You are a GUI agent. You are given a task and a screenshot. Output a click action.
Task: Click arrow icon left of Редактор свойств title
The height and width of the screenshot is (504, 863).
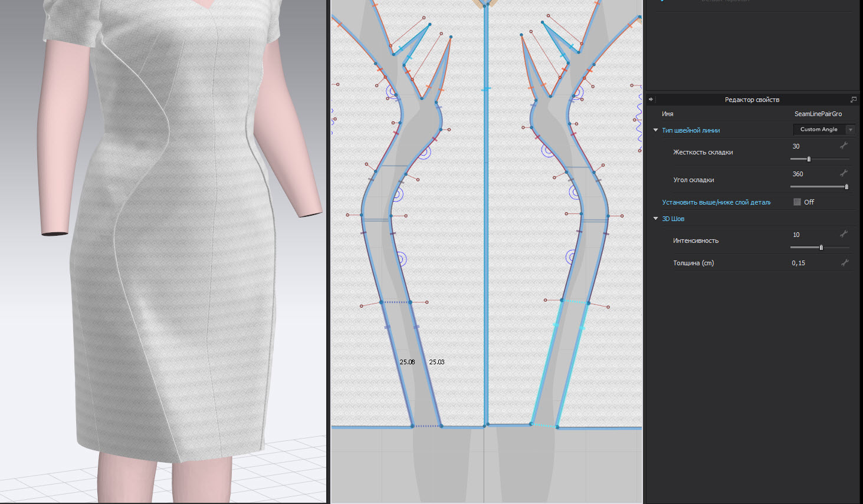pyautogui.click(x=651, y=100)
